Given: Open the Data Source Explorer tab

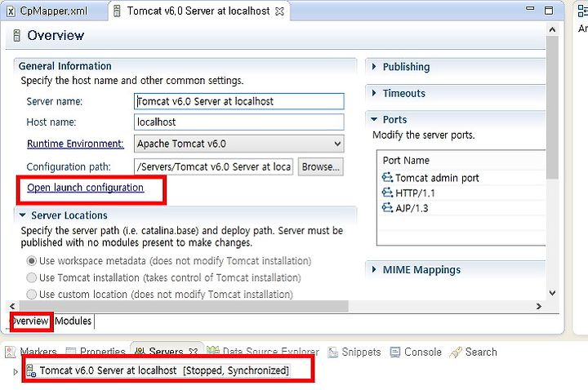Looking at the screenshot, I should pos(263,352).
